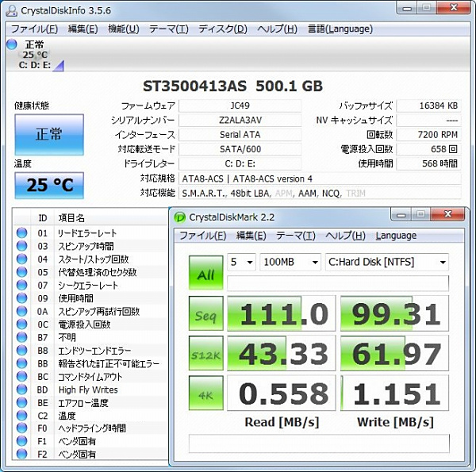
Task: Click the 25 °C temperature button
Action: [49, 185]
